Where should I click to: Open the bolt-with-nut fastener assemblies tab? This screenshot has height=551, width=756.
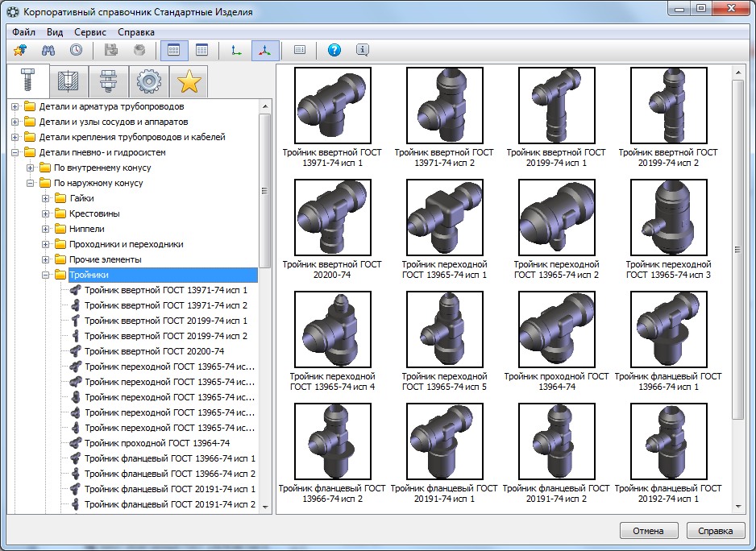(106, 81)
